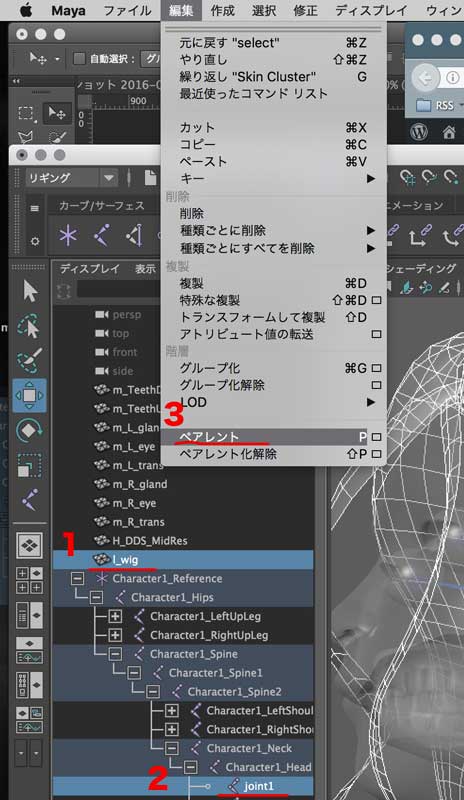This screenshot has width=464, height=800.
Task: Open the ファイル menu in menu bar
Action: point(127,10)
